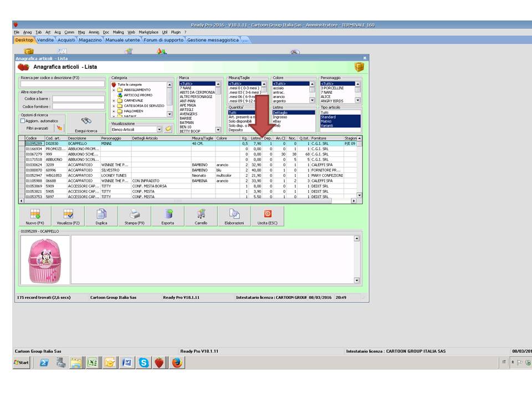Image resolution: width=532 pixels, height=399 pixels.
Task: Expand the CARNEVALE category tree node
Action: [114, 100]
